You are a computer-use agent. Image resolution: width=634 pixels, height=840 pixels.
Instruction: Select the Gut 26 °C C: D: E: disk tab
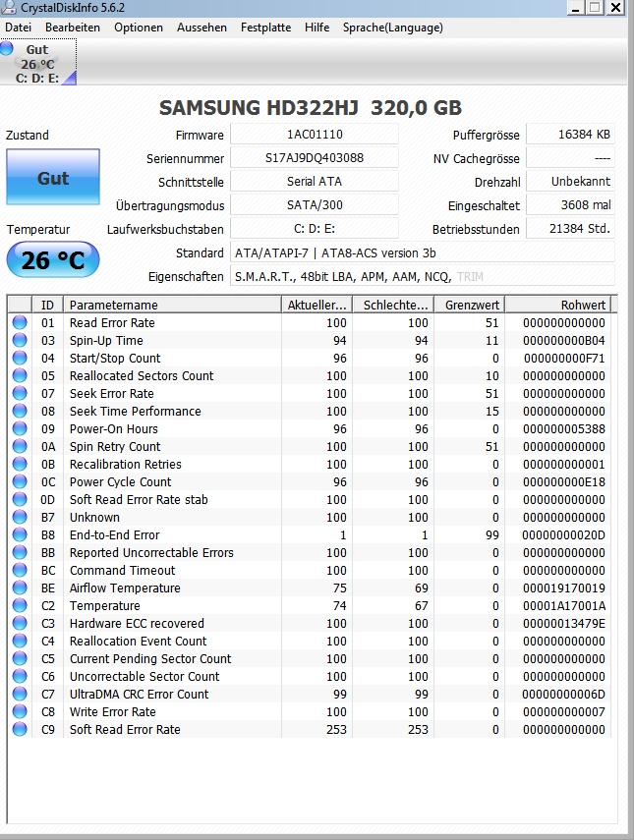(38, 63)
